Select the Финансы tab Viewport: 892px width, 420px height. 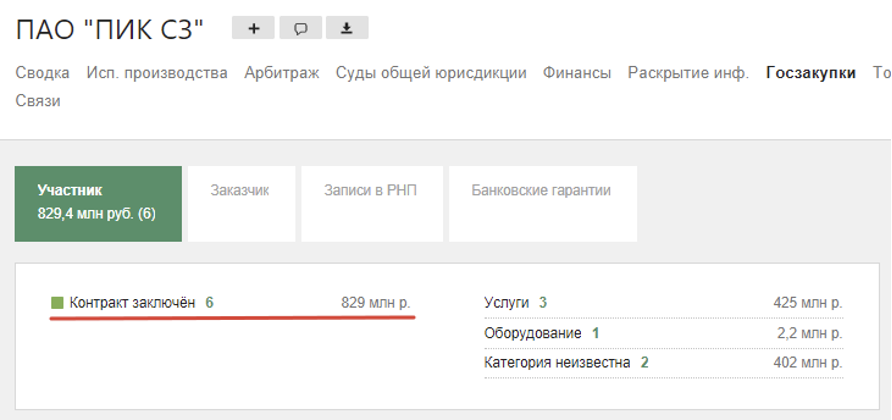tap(577, 73)
